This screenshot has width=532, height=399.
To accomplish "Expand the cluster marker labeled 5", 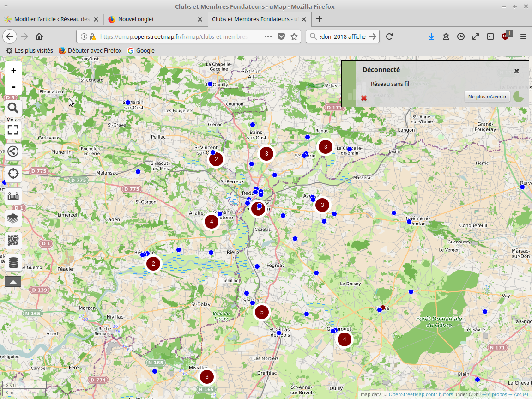I will tap(262, 312).
